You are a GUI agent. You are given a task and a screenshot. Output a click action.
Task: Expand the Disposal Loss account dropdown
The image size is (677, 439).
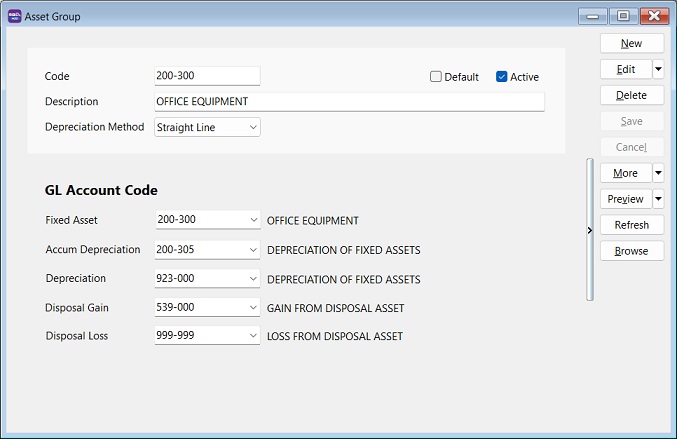click(x=252, y=337)
